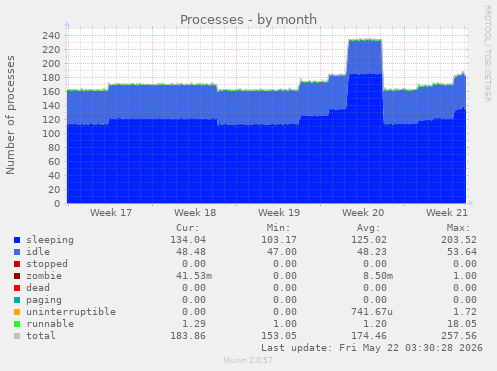Click the idle legend color swatch
The image size is (497, 371).
coord(17,252)
